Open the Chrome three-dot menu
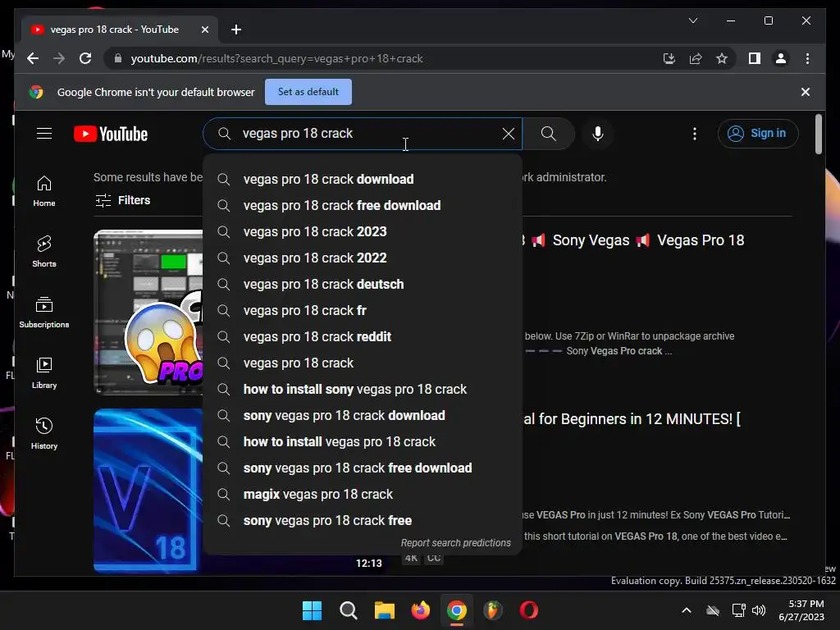This screenshot has height=630, width=840. tap(807, 58)
